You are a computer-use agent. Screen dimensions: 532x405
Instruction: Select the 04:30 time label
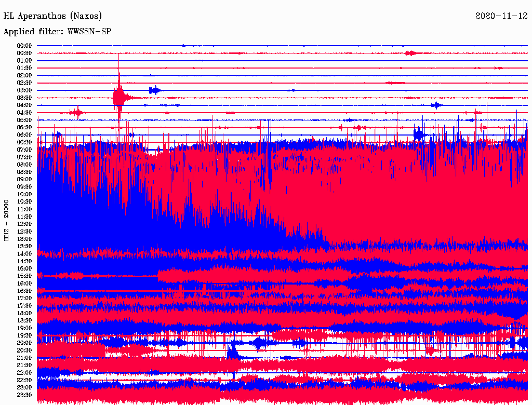coord(24,113)
